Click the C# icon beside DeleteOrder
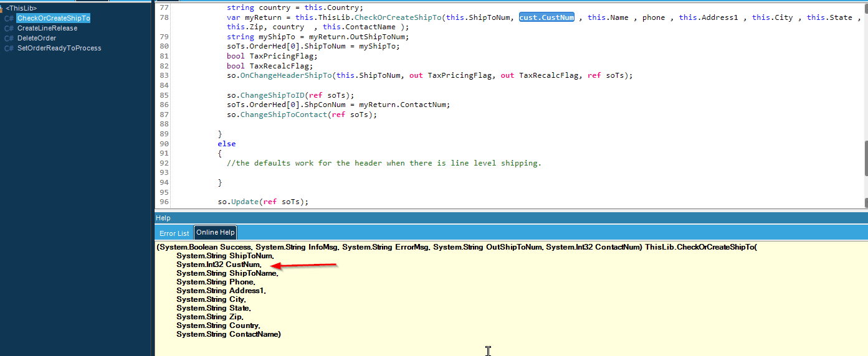Image resolution: width=868 pixels, height=356 pixels. [x=9, y=39]
